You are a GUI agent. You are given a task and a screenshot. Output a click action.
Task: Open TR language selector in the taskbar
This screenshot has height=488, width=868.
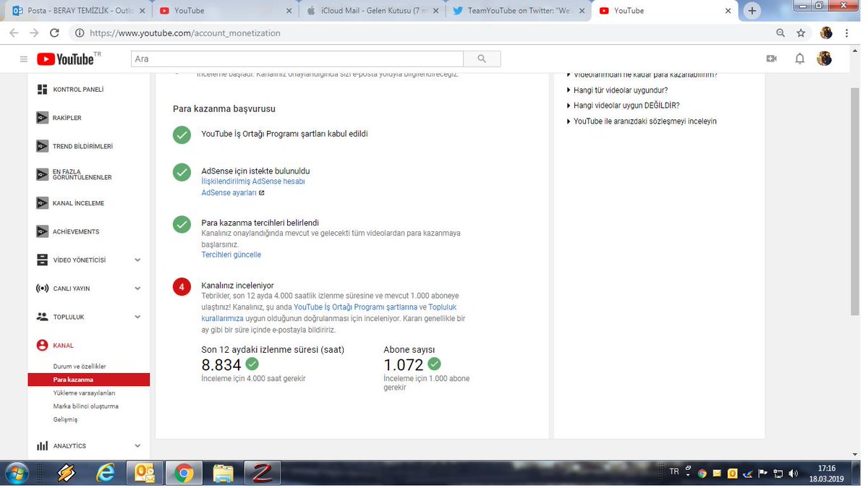coord(674,471)
